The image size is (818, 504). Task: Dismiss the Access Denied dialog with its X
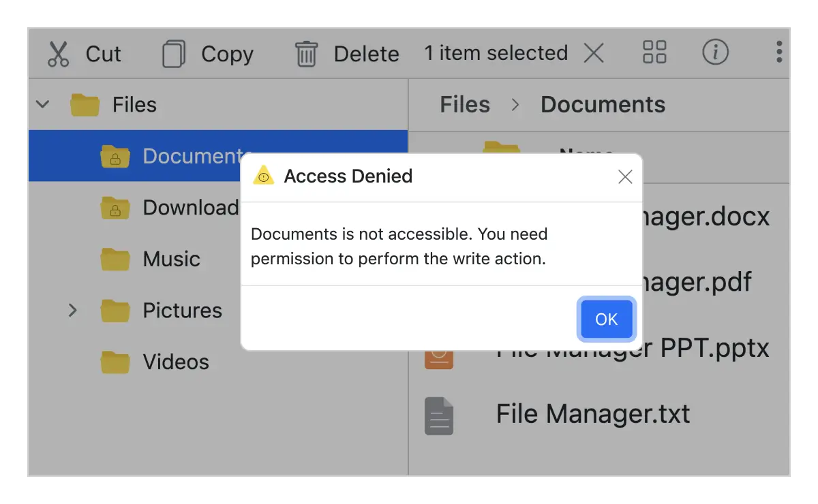pos(624,176)
